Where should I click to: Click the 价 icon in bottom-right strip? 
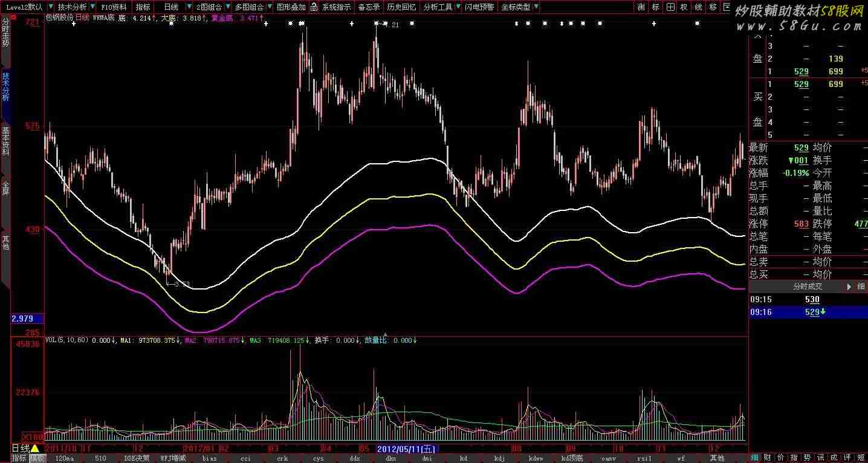[781, 458]
